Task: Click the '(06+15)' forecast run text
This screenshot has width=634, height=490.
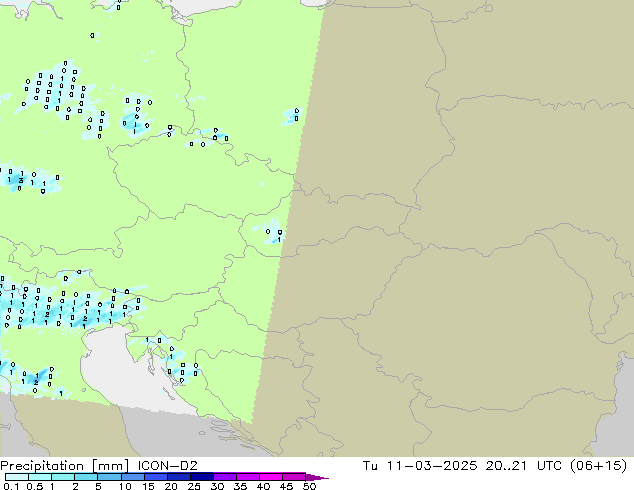Action: [x=599, y=465]
